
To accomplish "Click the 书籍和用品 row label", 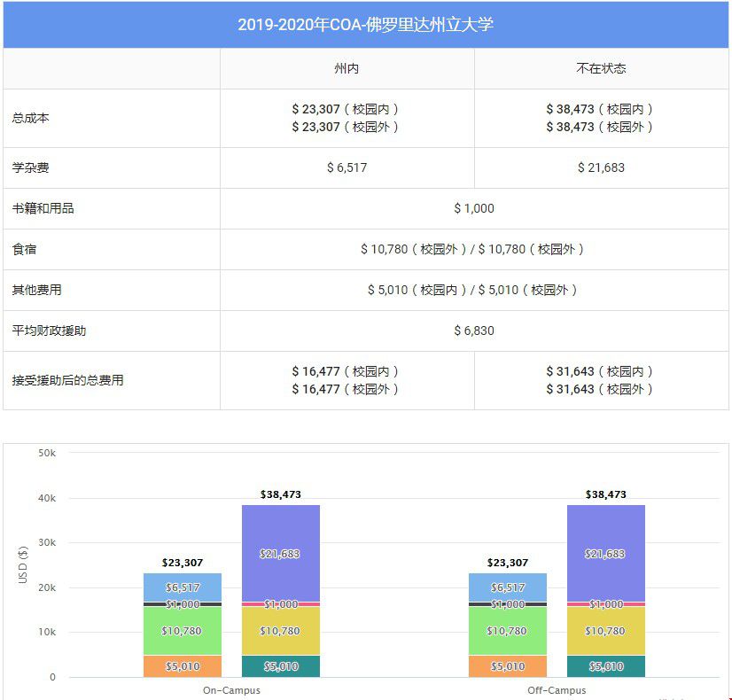I will (x=43, y=208).
